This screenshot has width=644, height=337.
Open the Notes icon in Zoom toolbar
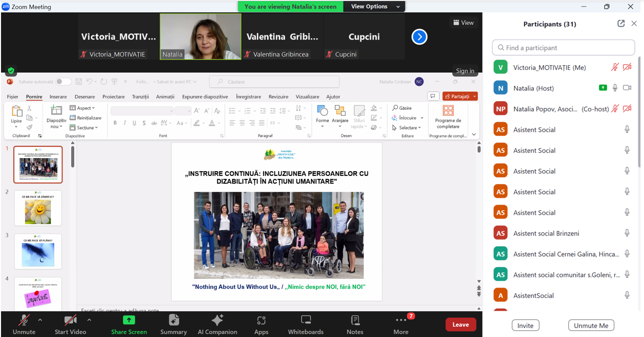355,324
